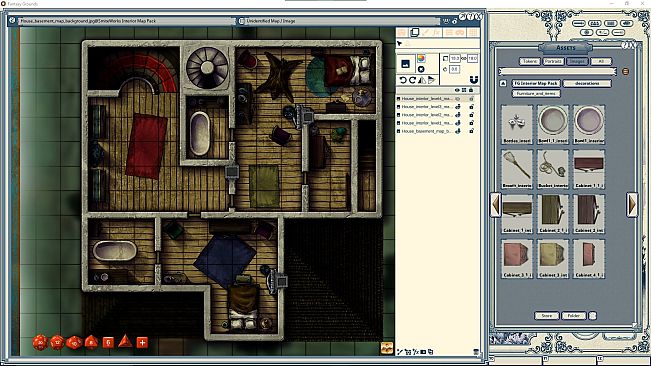Viewport: 651px width, 366px height.
Task: Click the image layer type icon
Action: (406, 63)
